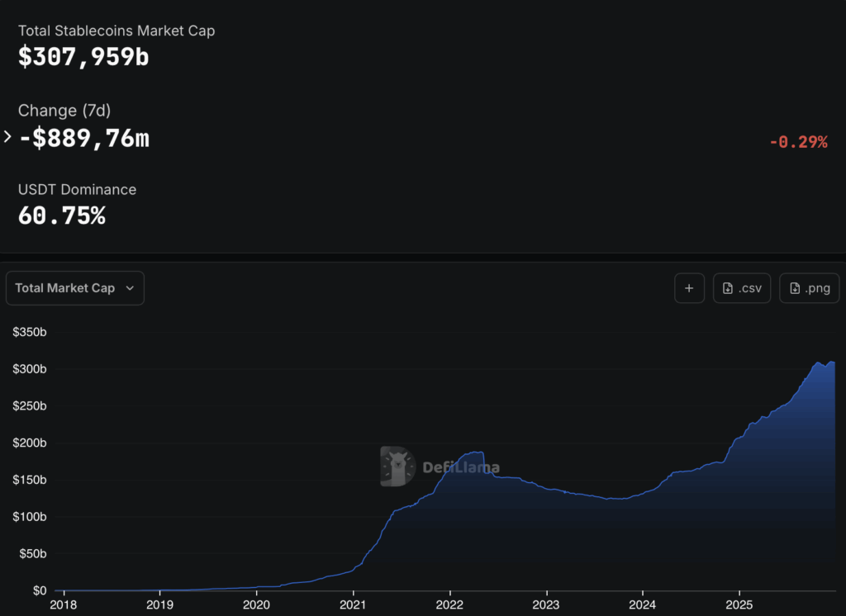The width and height of the screenshot is (846, 616).
Task: Click the $0 y-axis label
Action: coord(40,590)
